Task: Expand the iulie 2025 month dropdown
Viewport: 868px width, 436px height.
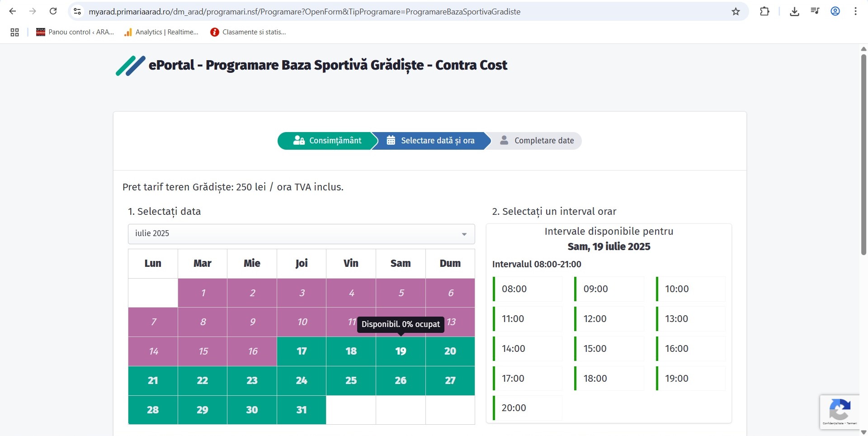Action: [301, 233]
